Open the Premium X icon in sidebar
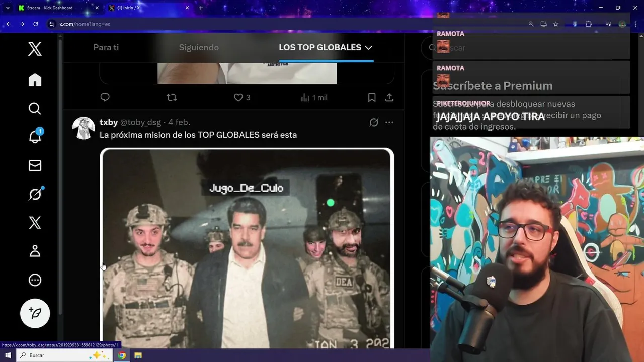644x362 pixels. 35,222
